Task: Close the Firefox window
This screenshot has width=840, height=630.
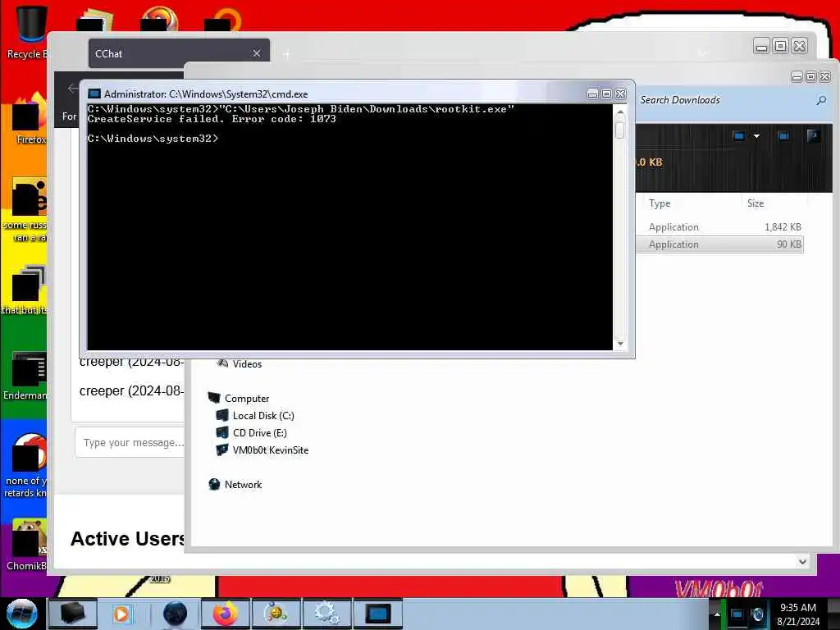Action: point(799,47)
